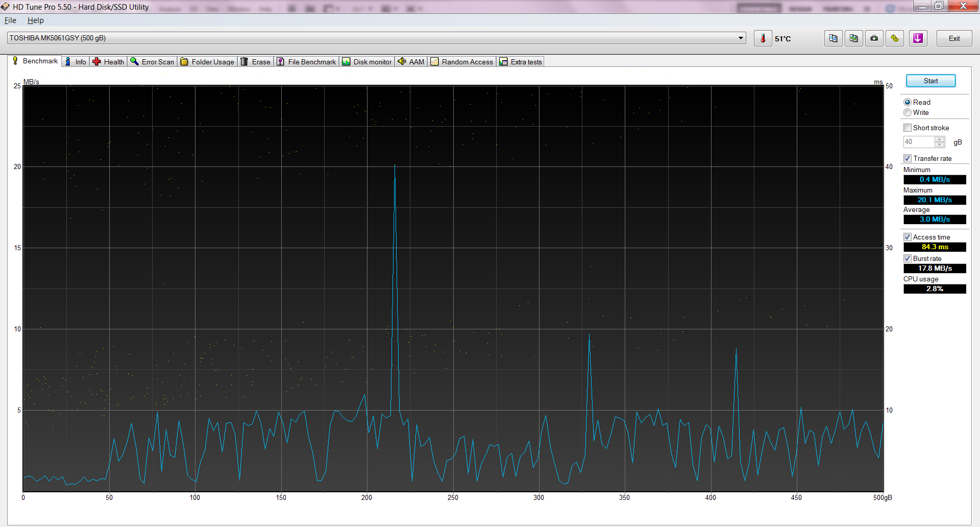980x527 pixels.
Task: Click the Exit button
Action: 954,38
